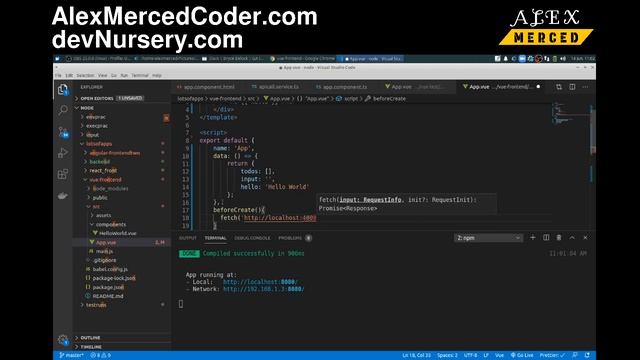Expand the Timeline section
The image size is (640, 360).
(122, 347)
